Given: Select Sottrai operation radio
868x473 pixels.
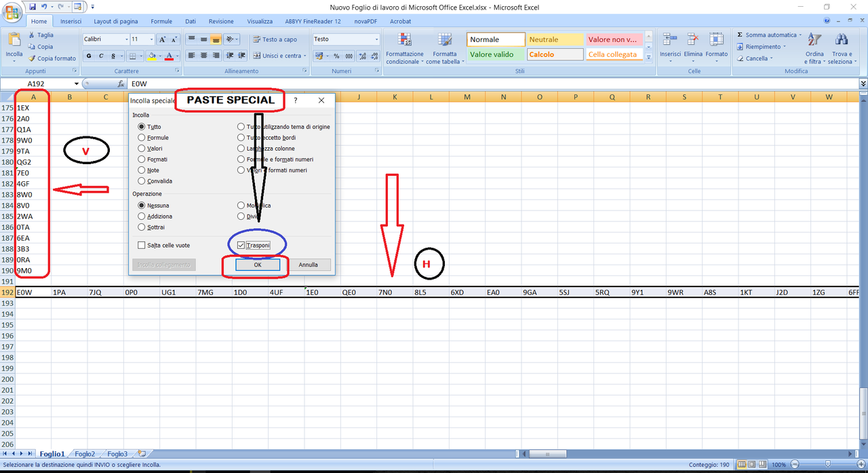Looking at the screenshot, I should [142, 227].
